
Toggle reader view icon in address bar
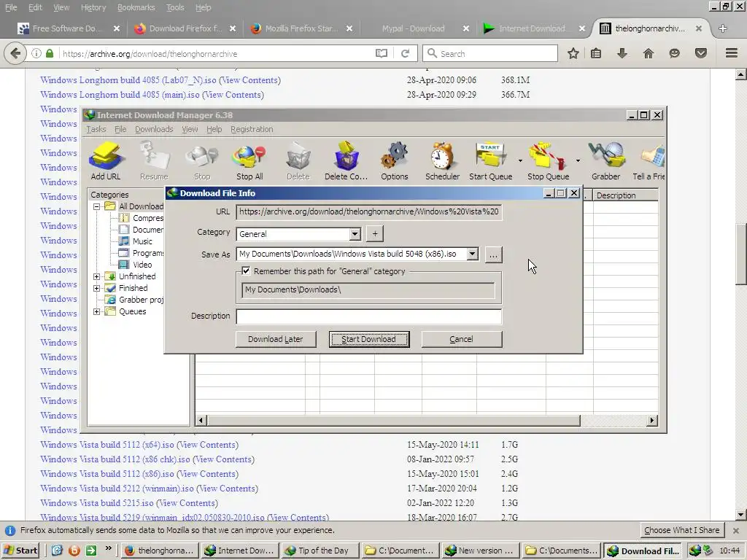coord(382,53)
